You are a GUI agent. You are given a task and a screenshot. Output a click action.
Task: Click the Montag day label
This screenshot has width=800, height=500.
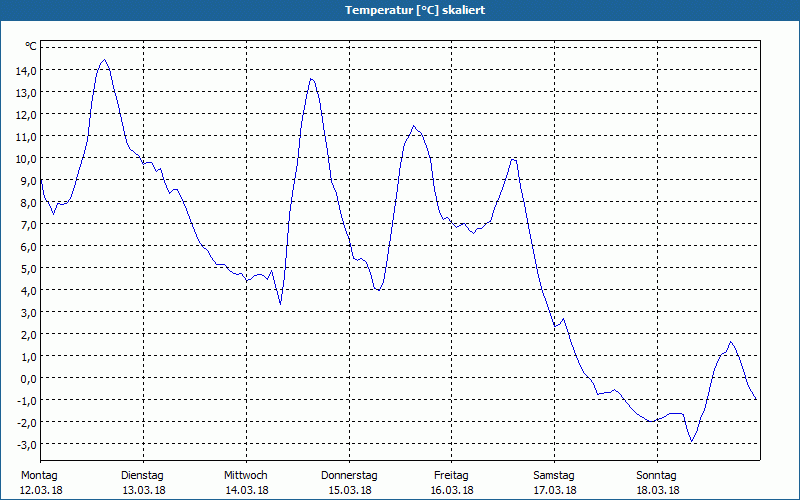click(39, 476)
